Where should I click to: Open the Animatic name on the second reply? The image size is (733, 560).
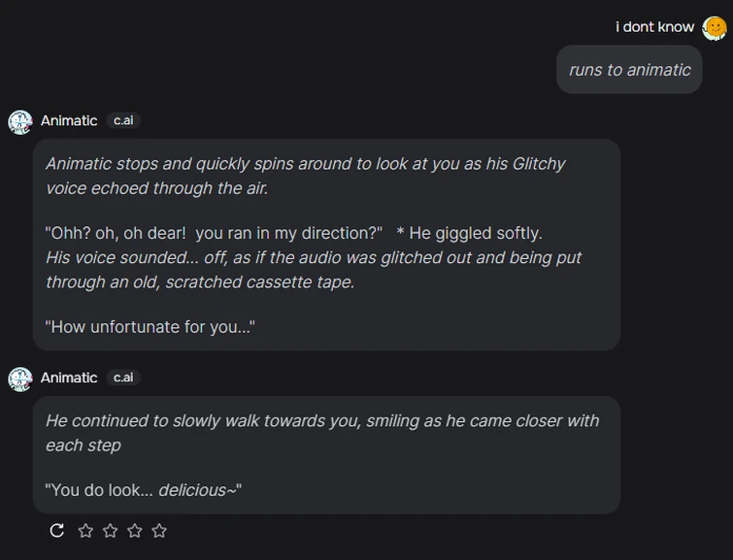point(69,378)
